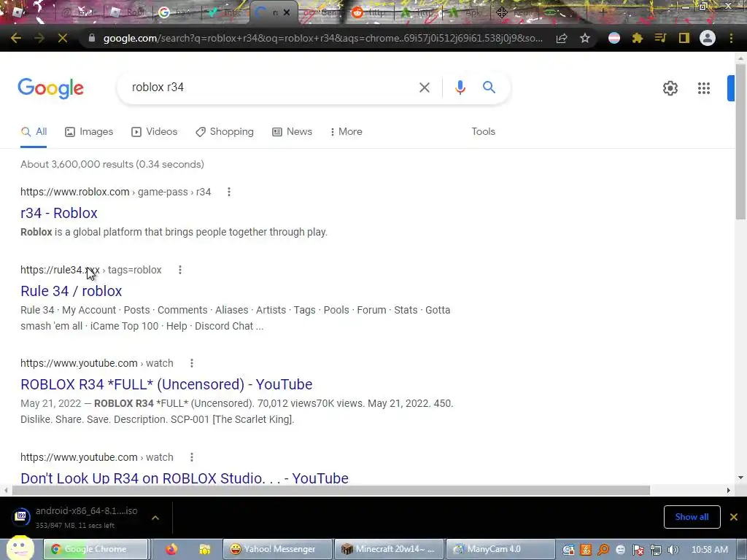Click the horizontal scrollbar thumb
The width and height of the screenshot is (747, 560).
[x=331, y=490]
